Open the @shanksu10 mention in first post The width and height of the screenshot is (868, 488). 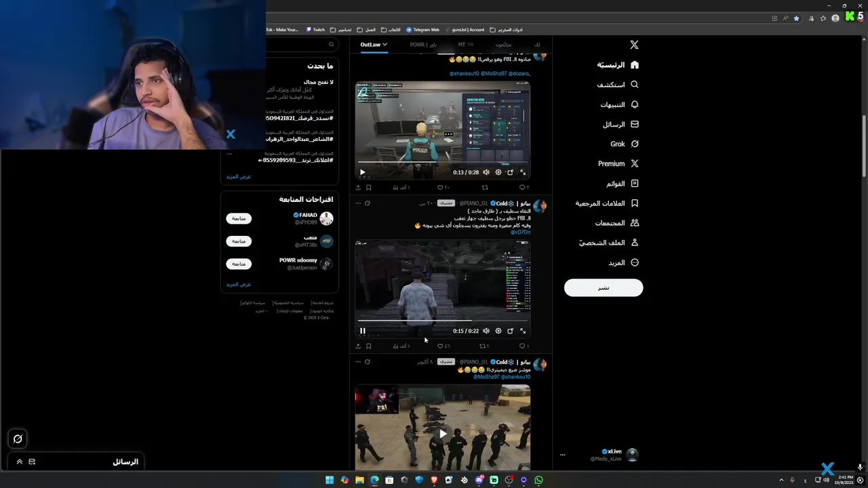click(x=465, y=73)
